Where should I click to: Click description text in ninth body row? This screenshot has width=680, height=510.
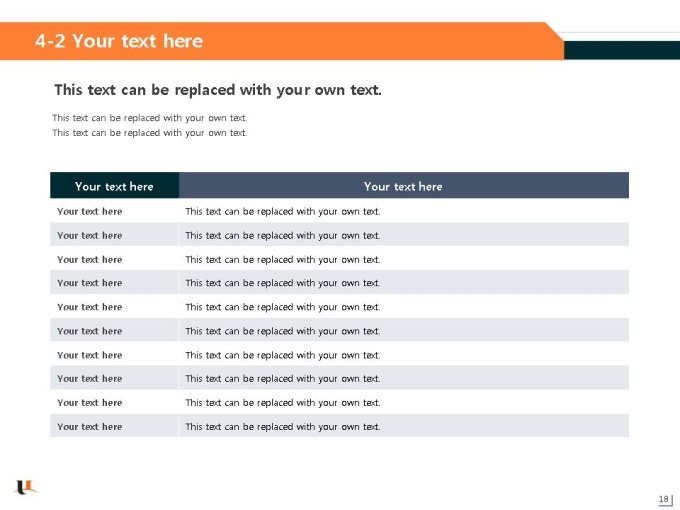283,402
